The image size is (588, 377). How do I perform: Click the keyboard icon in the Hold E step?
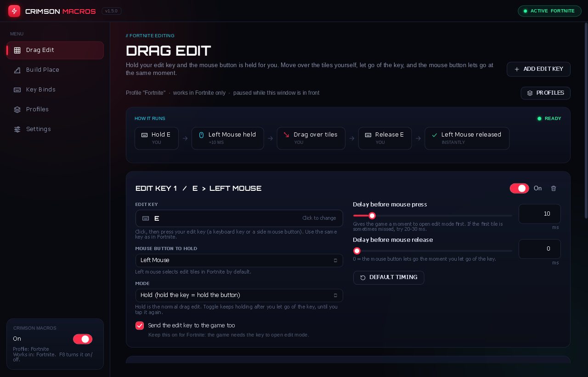(144, 135)
